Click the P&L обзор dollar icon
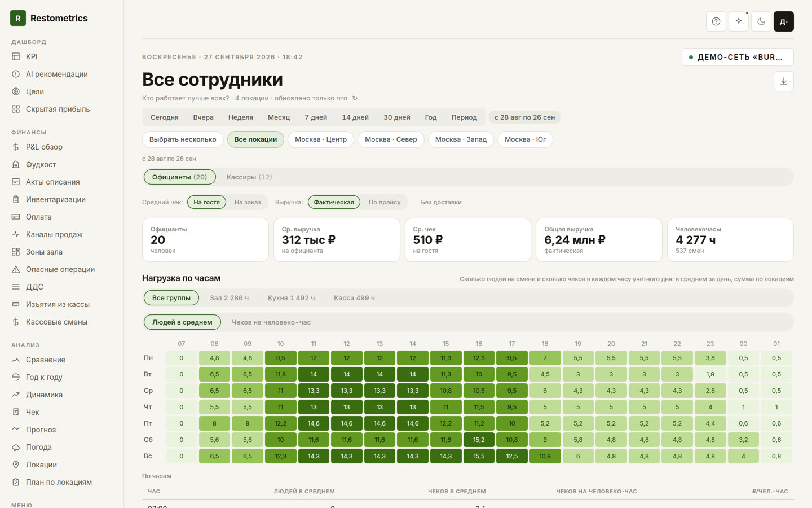Screen dimensions: 812x508 tap(16, 147)
